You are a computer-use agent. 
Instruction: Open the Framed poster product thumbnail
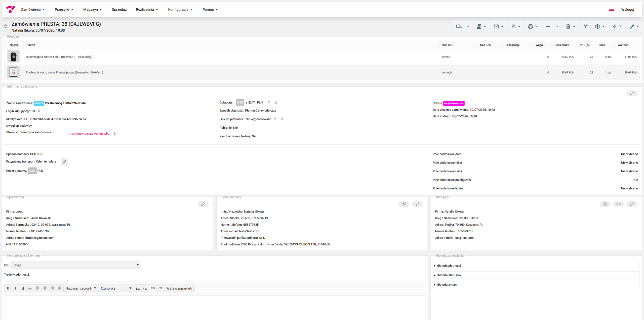click(x=13, y=72)
